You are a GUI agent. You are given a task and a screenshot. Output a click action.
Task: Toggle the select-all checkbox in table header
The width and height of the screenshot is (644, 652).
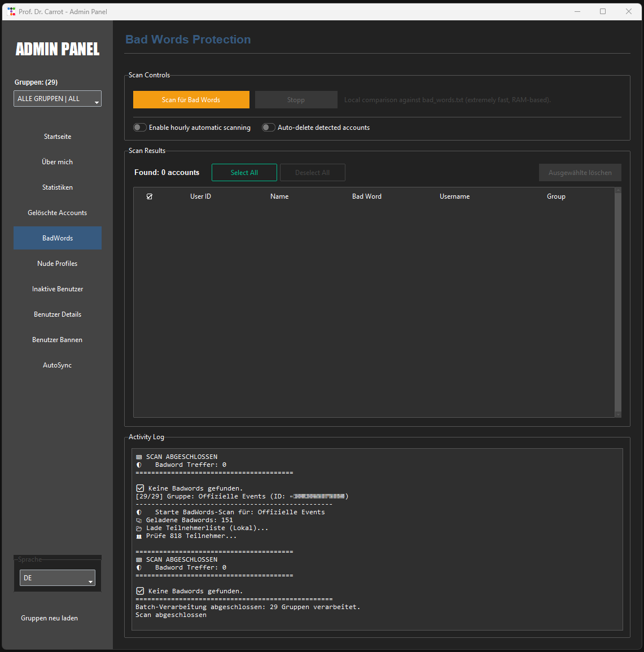pos(150,196)
